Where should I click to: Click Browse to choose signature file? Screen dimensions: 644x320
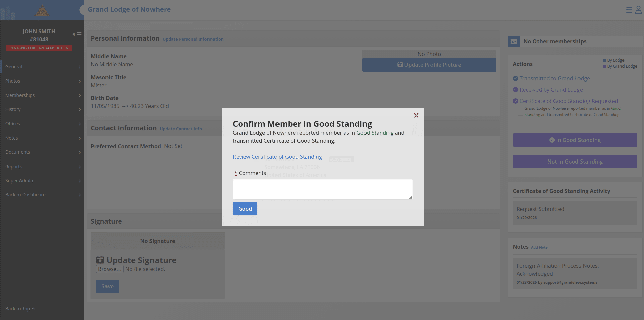pyautogui.click(x=110, y=269)
